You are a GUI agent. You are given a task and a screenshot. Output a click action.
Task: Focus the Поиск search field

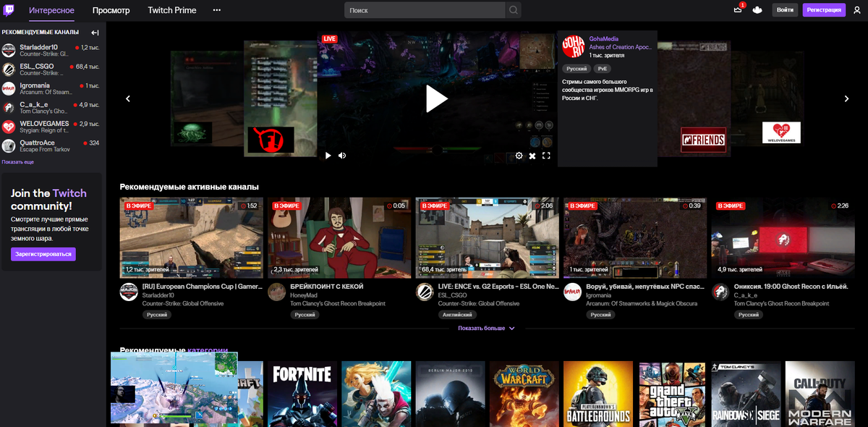point(425,10)
